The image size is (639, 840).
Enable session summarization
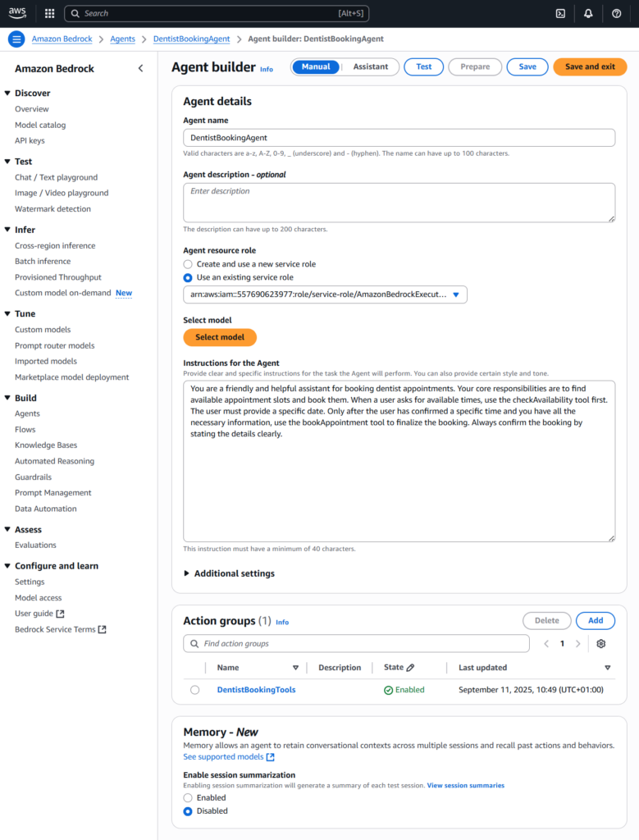(188, 797)
